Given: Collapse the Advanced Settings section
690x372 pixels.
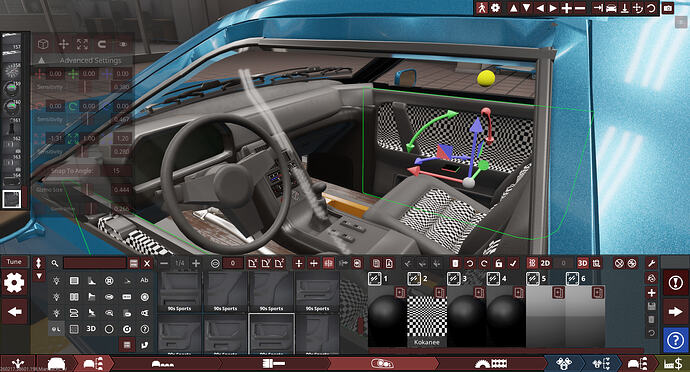Looking at the screenshot, I should point(41,60).
